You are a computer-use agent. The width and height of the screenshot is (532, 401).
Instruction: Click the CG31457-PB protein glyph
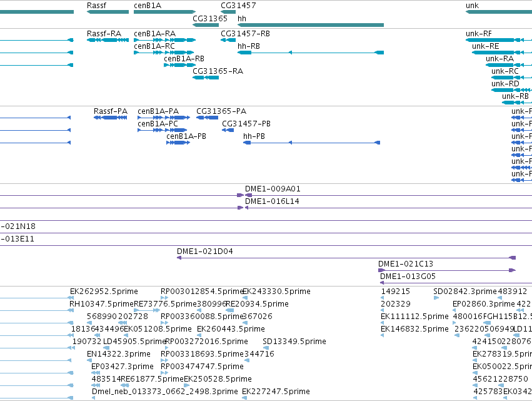(228, 130)
